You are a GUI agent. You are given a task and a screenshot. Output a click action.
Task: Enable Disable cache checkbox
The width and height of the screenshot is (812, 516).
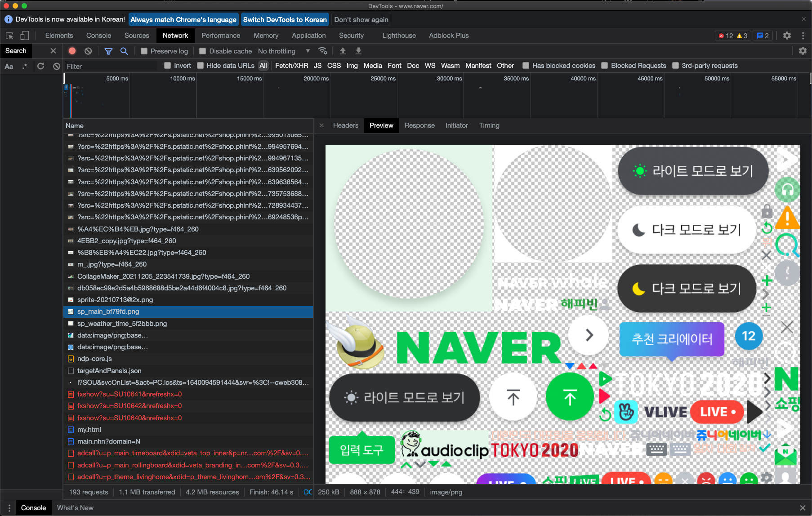coord(203,51)
